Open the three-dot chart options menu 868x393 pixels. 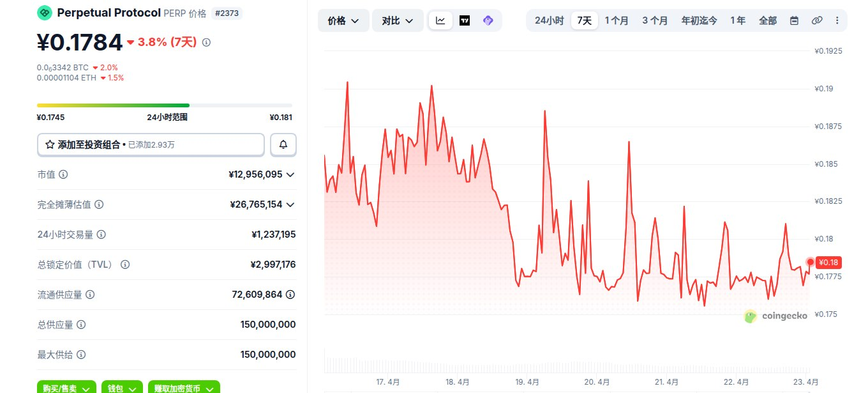click(837, 20)
